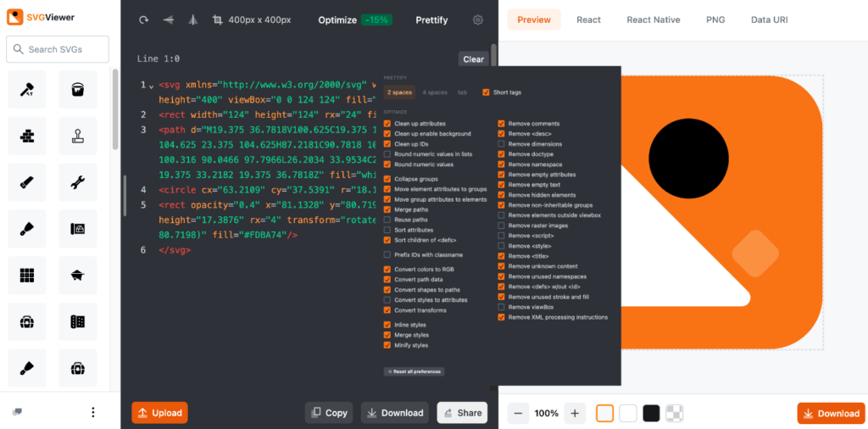The image size is (868, 429).
Task: Select the light gray preview background swatch
Action: [605, 413]
